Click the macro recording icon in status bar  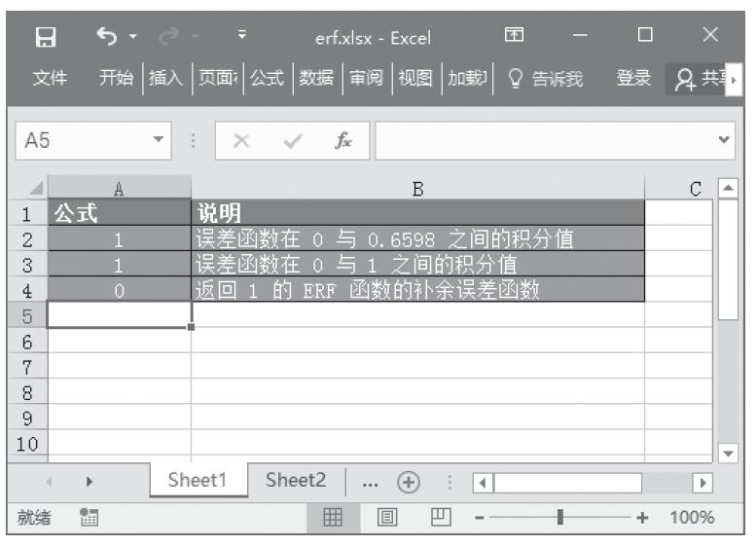click(87, 518)
